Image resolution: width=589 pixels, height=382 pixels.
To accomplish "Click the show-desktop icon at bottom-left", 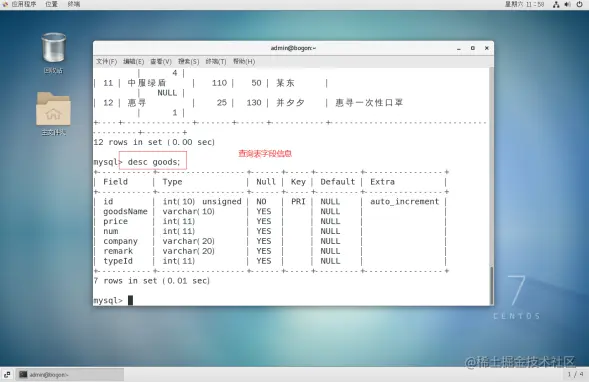I will 7,374.
